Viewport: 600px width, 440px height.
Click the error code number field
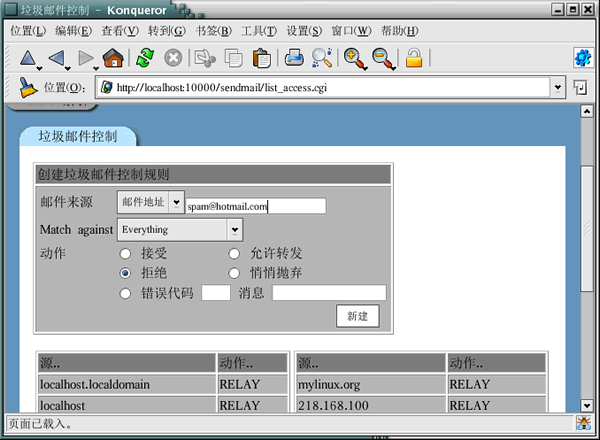216,293
